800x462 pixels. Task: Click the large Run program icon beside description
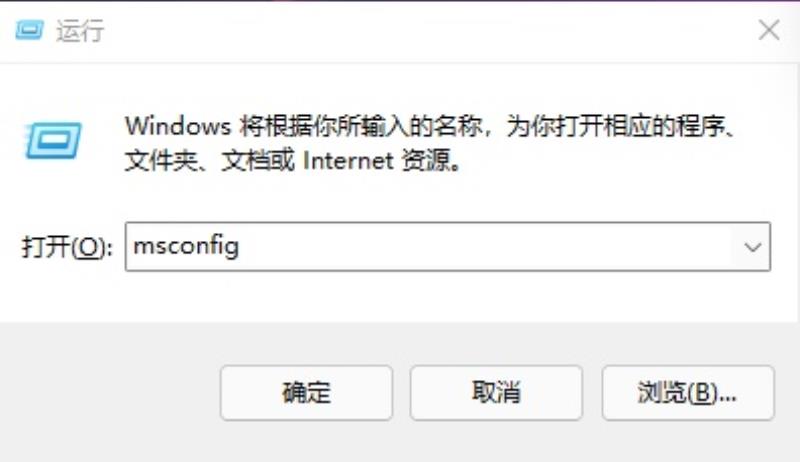click(53, 140)
